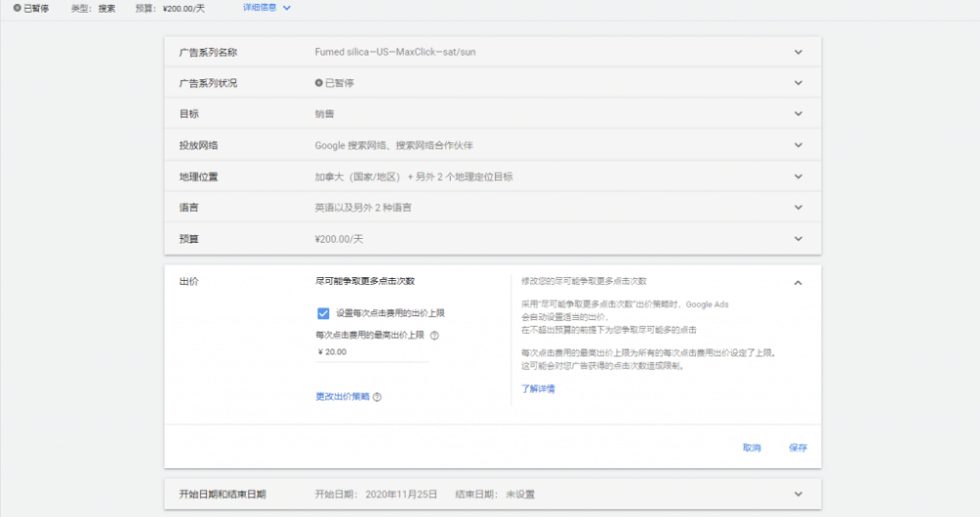Click the 更改出价策略 link
Viewport: 980px width, 517px height.
point(342,397)
